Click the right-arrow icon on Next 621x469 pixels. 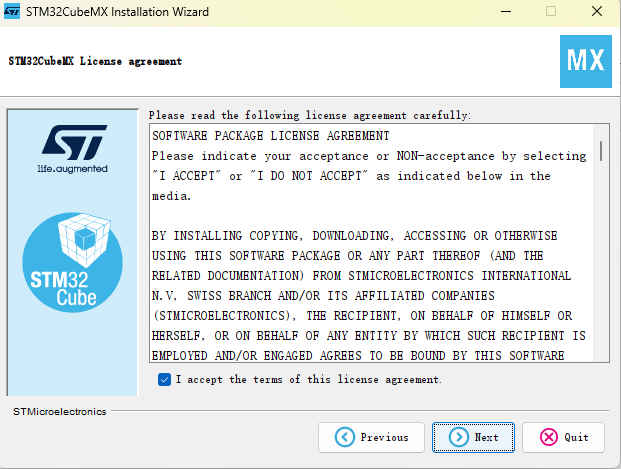(459, 437)
